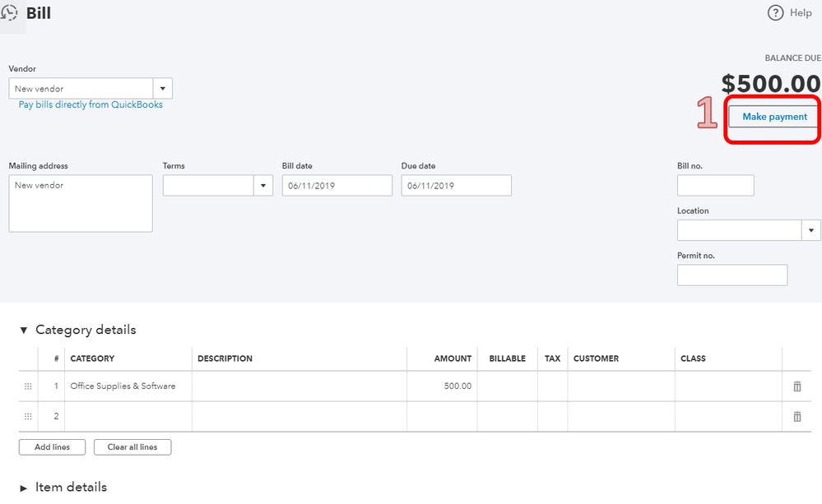Click the CLASS column header
The image size is (822, 504).
click(x=693, y=358)
